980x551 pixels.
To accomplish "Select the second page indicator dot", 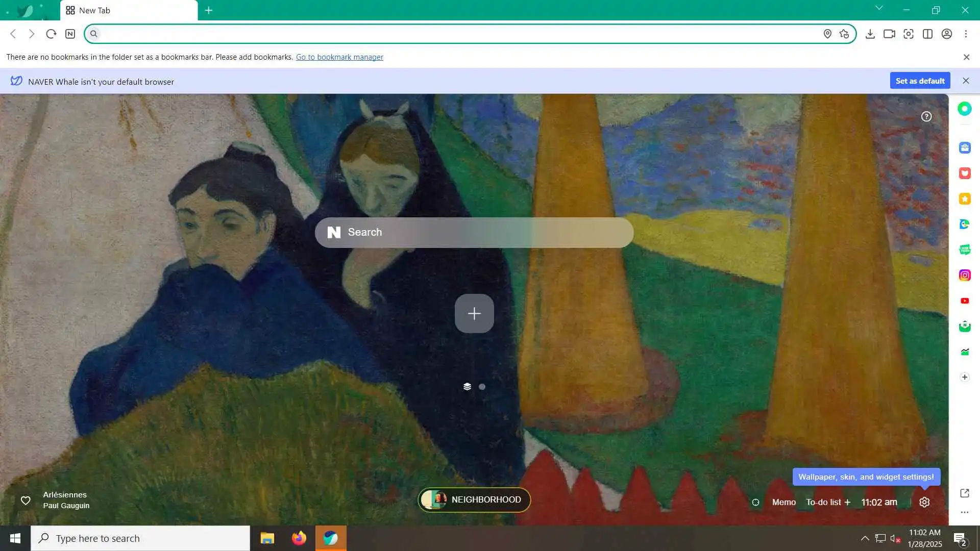I will click(482, 387).
